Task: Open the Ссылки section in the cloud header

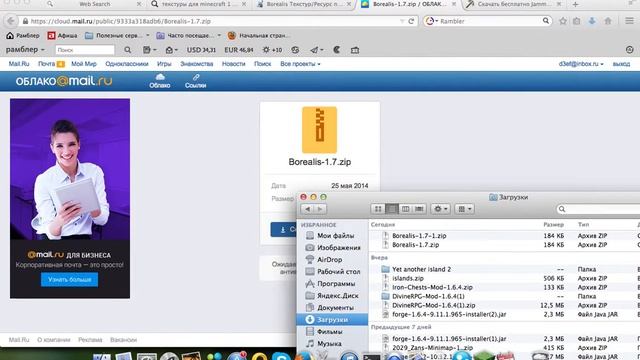Action: (196, 81)
